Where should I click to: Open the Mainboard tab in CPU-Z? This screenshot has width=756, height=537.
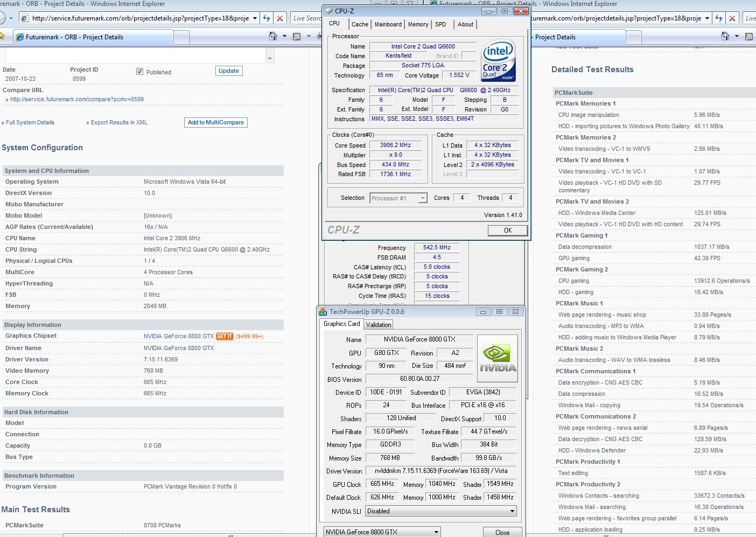point(388,24)
